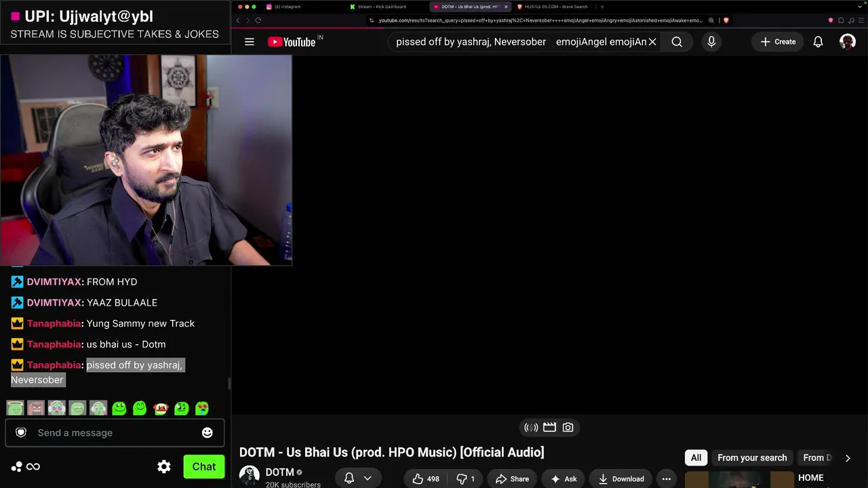Screen dimensions: 868x488
Task: Open the YouTube account avatar menu
Action: [848, 42]
